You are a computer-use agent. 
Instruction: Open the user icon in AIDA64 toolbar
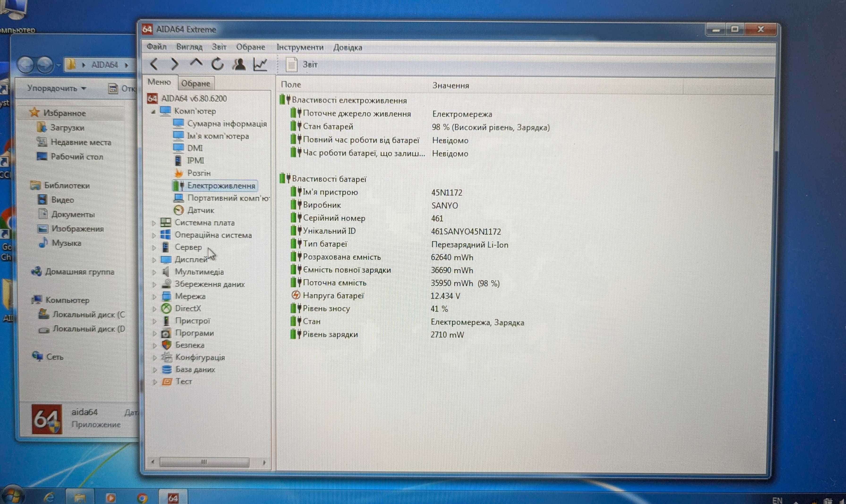239,64
